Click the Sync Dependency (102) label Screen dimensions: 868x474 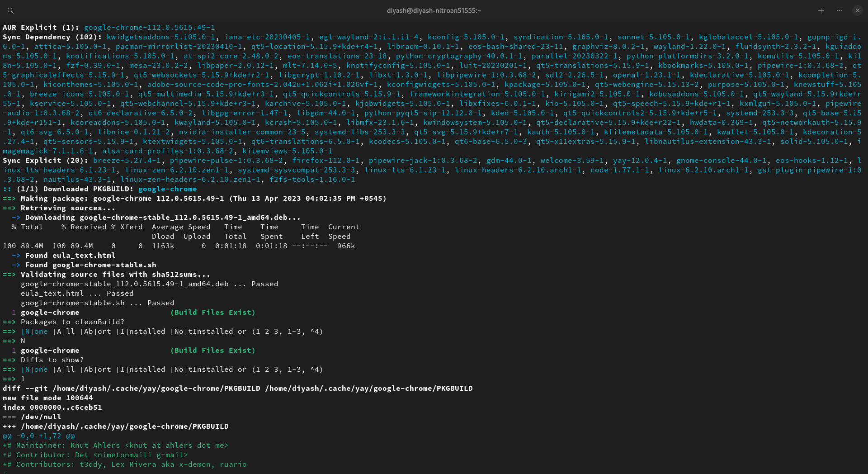(x=52, y=37)
